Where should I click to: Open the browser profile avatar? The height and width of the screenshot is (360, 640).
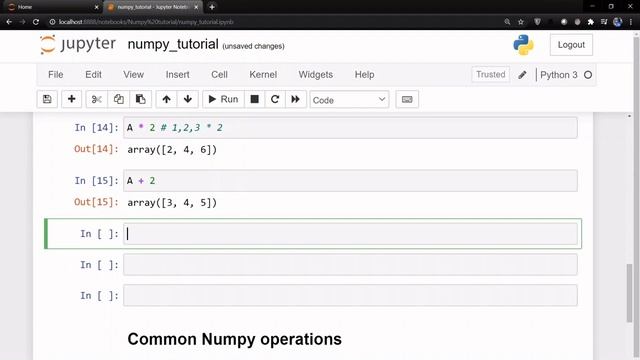point(618,22)
